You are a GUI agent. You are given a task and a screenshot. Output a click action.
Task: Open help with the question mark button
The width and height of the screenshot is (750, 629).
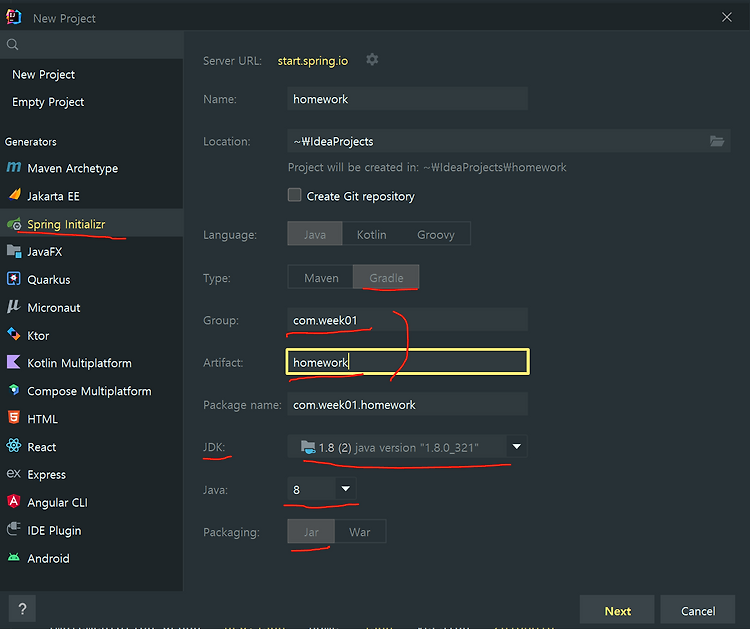22,609
